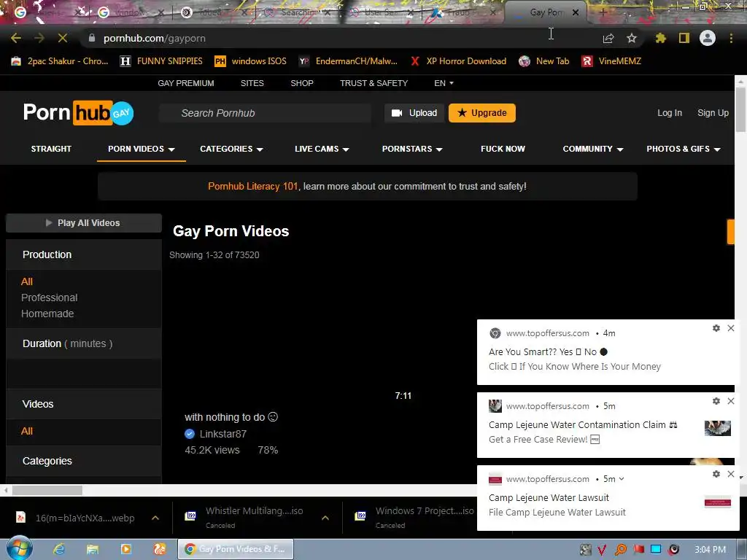Image resolution: width=747 pixels, height=560 pixels.
Task: Open the Linkstar87 uploader link
Action: pyautogui.click(x=222, y=434)
